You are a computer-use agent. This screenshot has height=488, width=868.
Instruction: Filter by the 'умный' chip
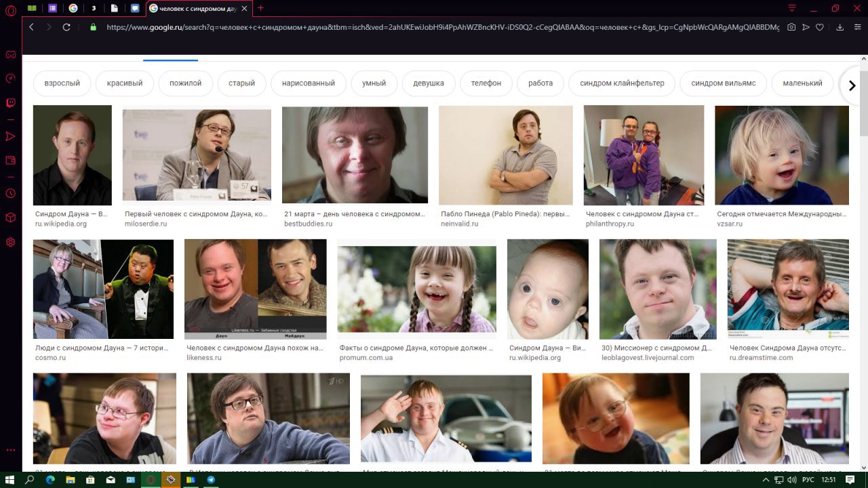point(374,83)
